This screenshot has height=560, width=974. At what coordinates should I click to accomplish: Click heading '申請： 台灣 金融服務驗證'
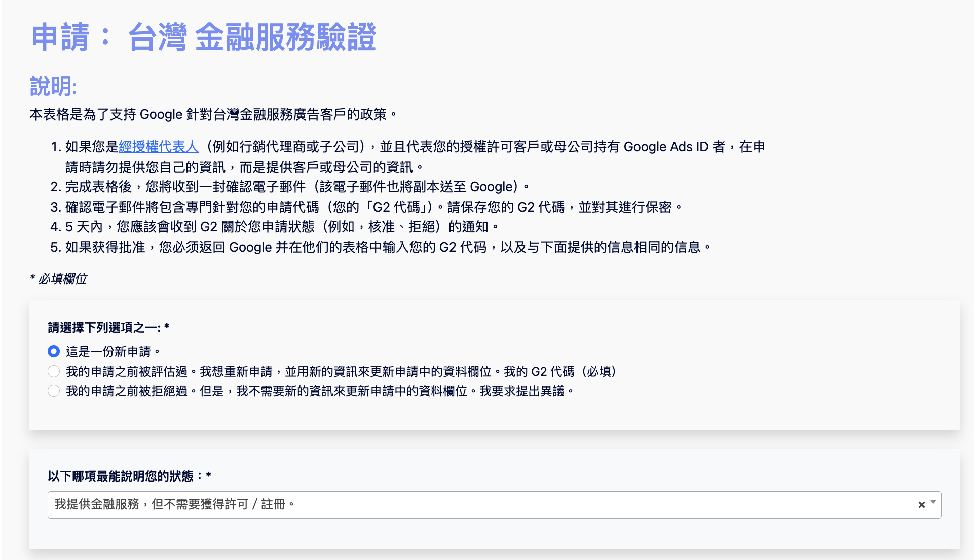coord(204,37)
